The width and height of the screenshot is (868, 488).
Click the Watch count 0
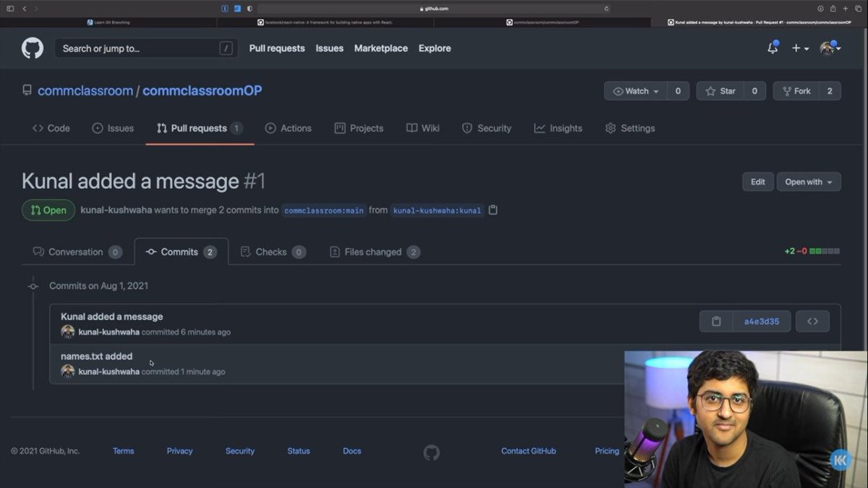click(x=678, y=91)
